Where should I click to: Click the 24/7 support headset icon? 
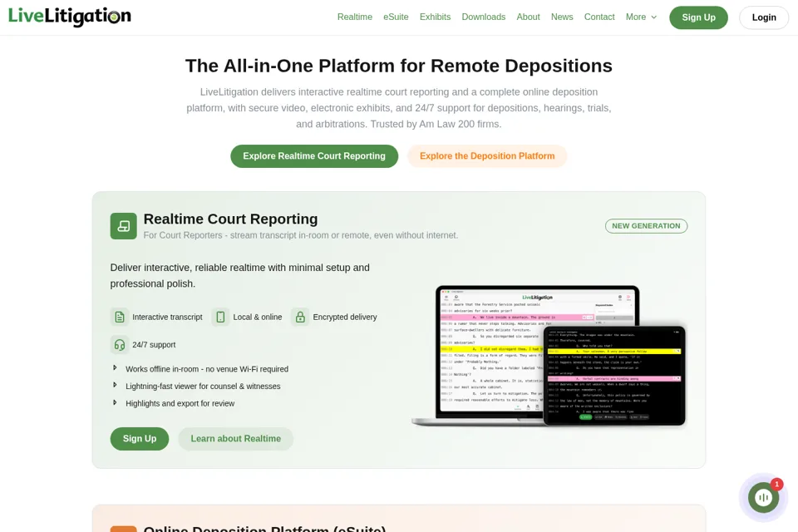[120, 345]
